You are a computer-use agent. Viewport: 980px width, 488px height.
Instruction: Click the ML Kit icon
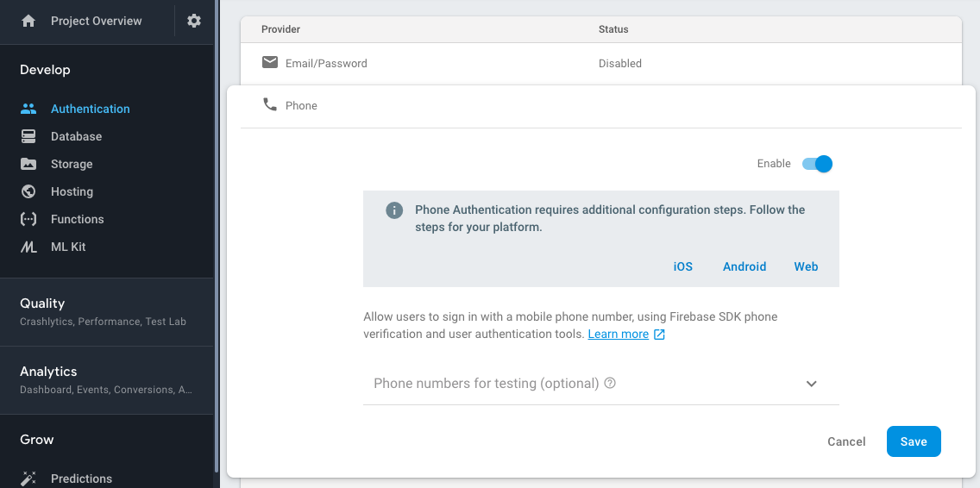tap(28, 247)
